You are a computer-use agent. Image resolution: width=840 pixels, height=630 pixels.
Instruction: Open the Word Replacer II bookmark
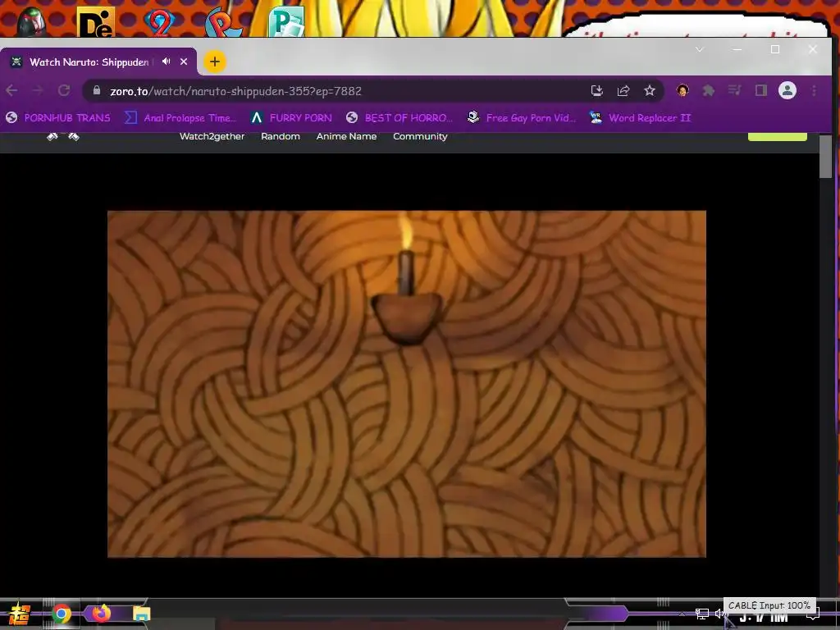(x=640, y=118)
